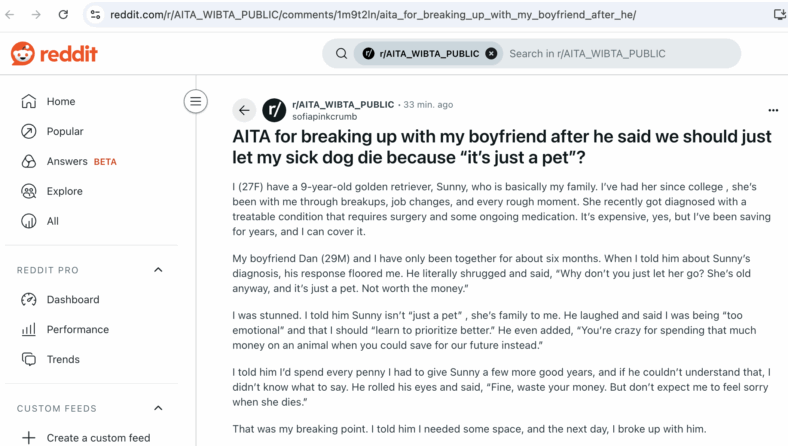Open the sofiapinkcrumb user profile
Screen dimensions: 788x446
pos(325,117)
